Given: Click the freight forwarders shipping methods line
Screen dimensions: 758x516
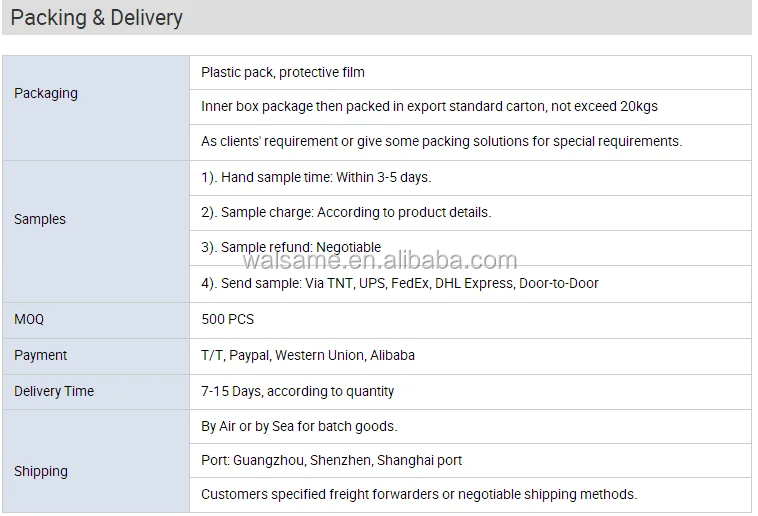Looking at the screenshot, I should pos(419,494).
